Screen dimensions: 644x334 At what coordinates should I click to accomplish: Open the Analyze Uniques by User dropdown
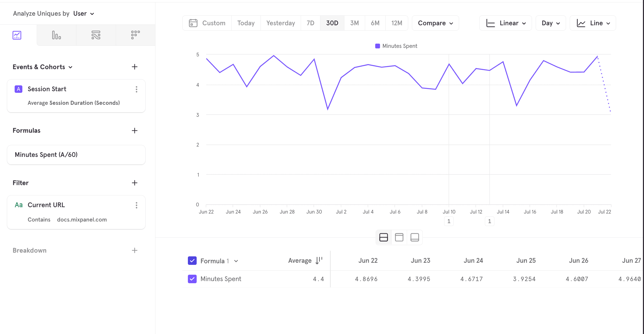[83, 13]
